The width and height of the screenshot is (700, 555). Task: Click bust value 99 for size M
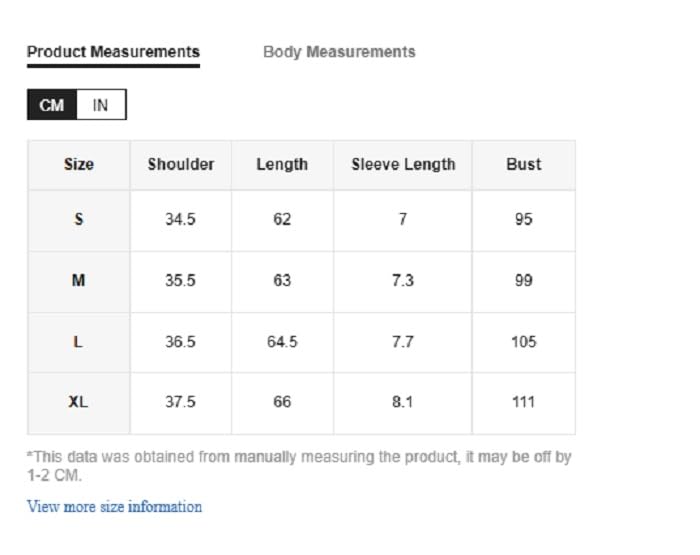point(523,281)
